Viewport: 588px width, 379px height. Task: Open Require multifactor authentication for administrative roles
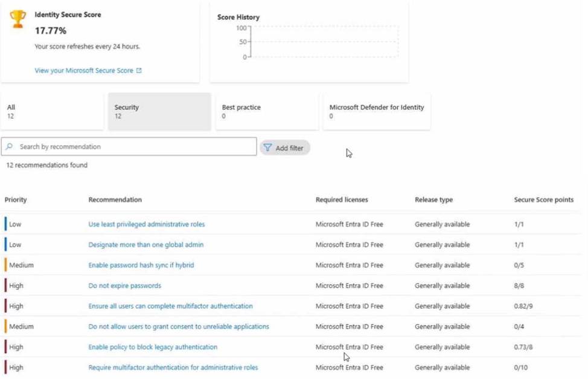coord(173,368)
